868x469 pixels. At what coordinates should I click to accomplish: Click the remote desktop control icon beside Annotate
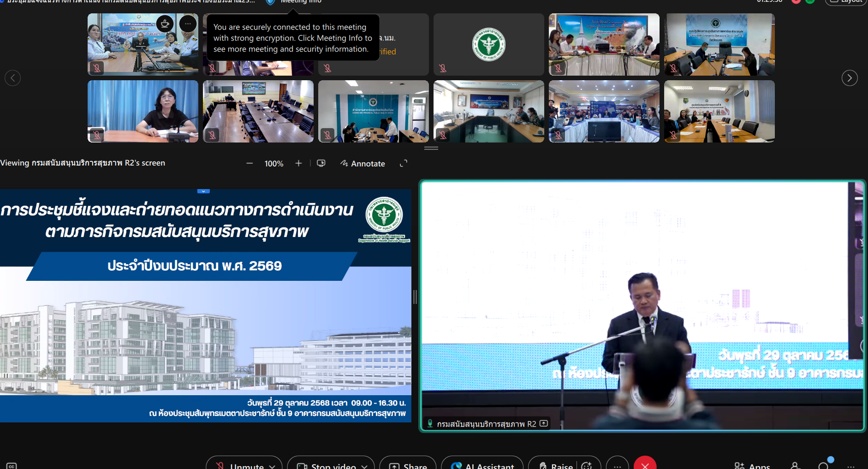click(x=321, y=163)
